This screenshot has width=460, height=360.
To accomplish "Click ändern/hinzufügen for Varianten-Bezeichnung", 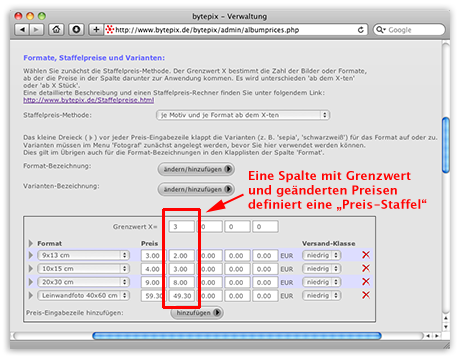I will pos(196,189).
